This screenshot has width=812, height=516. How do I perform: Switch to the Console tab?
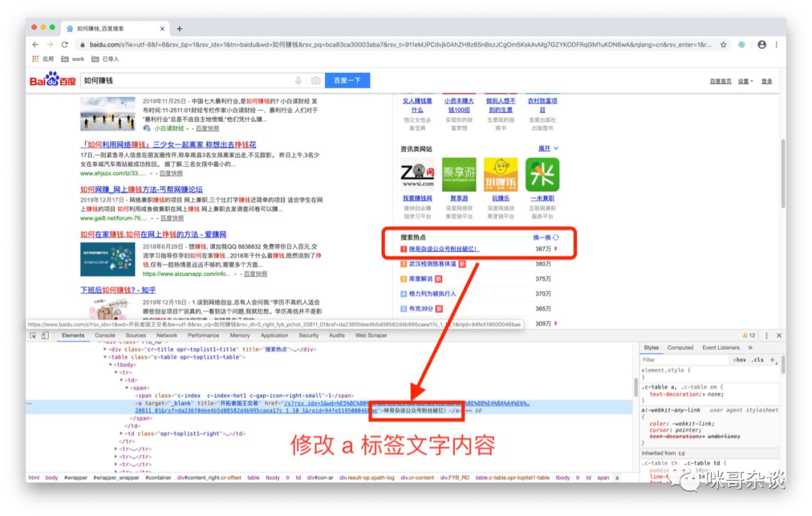[105, 335]
